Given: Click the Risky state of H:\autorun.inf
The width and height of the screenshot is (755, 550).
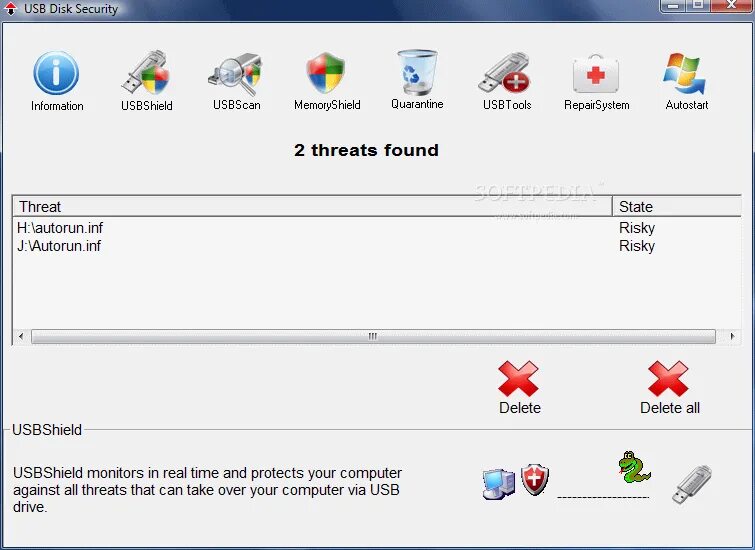Looking at the screenshot, I should point(637,228).
